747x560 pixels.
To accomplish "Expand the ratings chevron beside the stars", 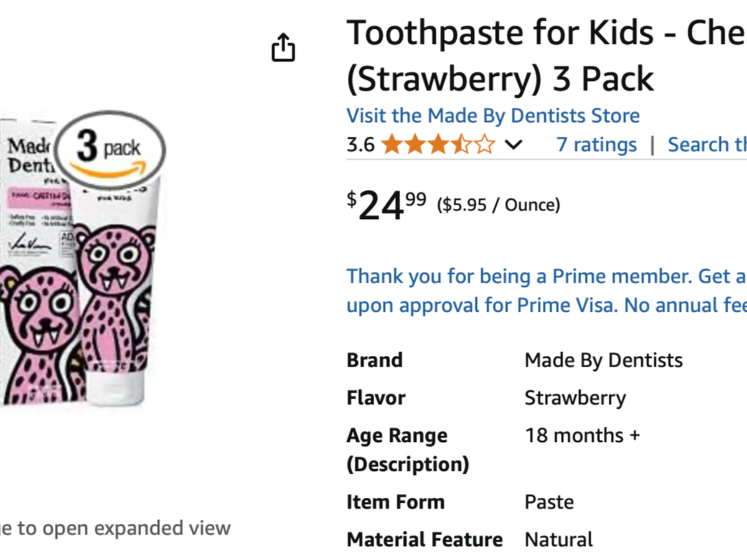I will tap(513, 146).
